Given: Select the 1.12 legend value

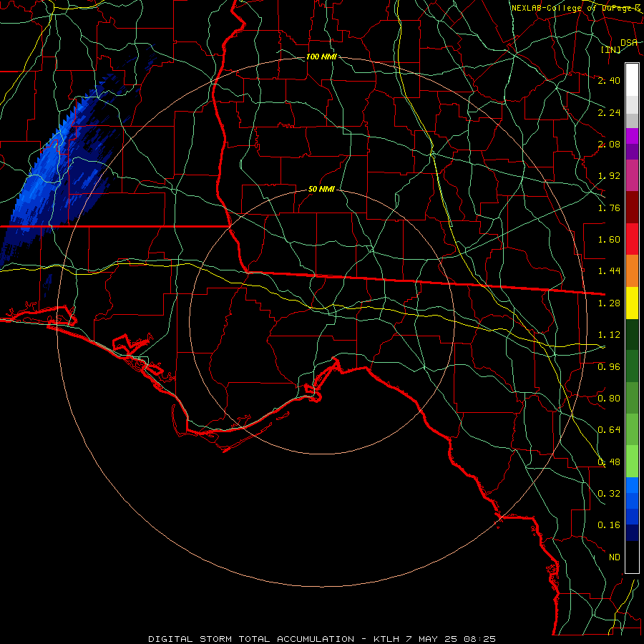Looking at the screenshot, I should pos(609,335).
